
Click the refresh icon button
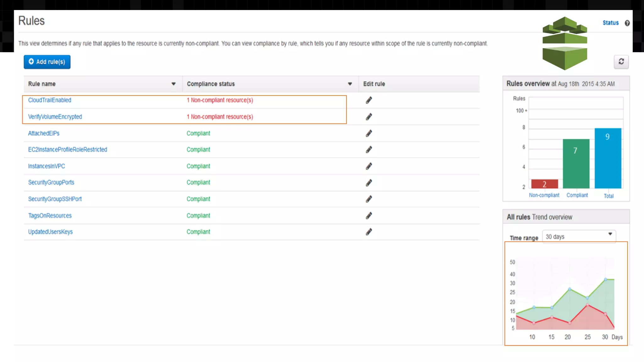tap(621, 62)
